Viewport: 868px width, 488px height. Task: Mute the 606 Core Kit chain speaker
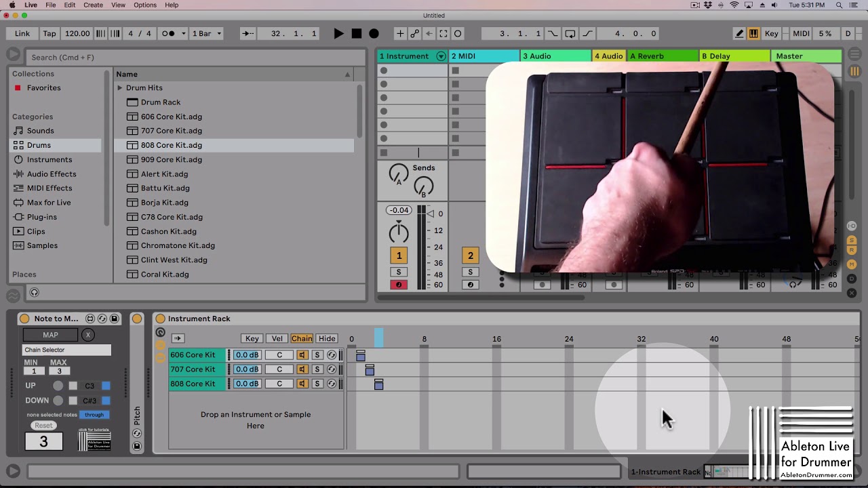[302, 355]
